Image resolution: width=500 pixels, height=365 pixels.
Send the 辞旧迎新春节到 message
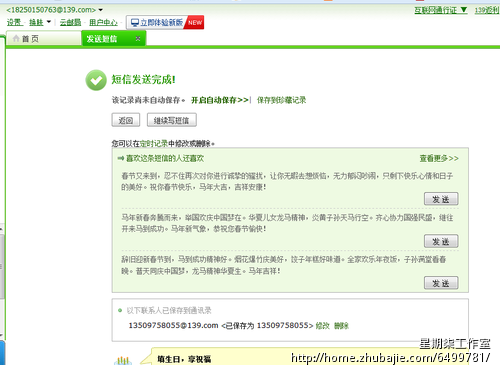coord(441,283)
